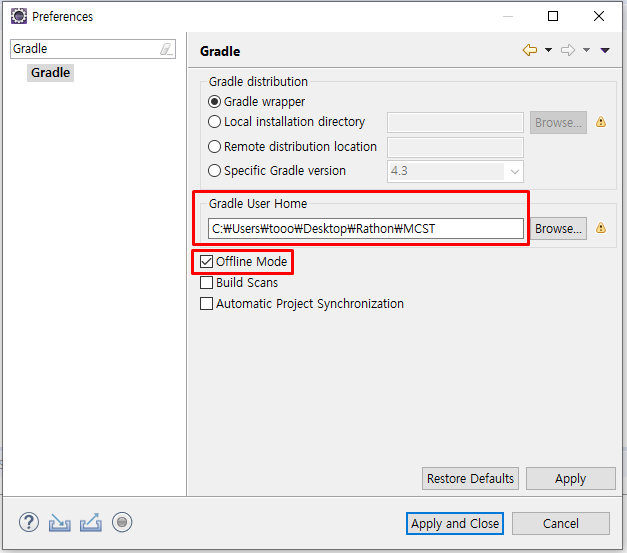Open the Gradle version 4.3 combo box
This screenshot has width=627, height=553.
pyautogui.click(x=455, y=171)
